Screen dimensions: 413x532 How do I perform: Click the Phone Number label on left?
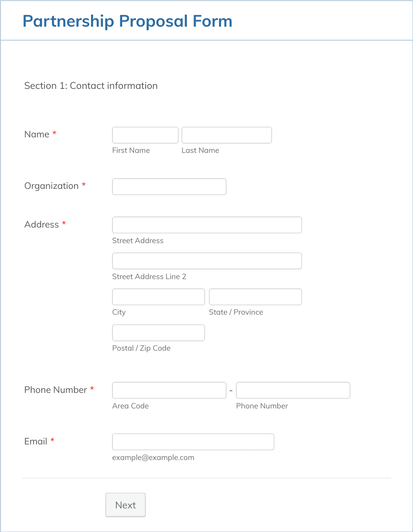pyautogui.click(x=56, y=390)
